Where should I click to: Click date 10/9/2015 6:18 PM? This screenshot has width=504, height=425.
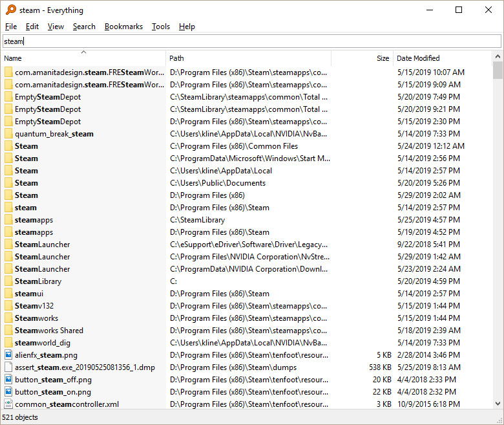[x=428, y=404]
